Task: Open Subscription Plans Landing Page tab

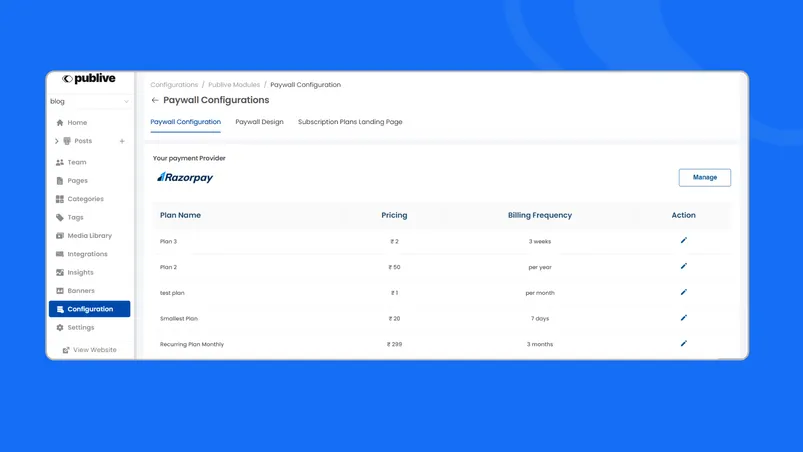Action: [x=350, y=122]
